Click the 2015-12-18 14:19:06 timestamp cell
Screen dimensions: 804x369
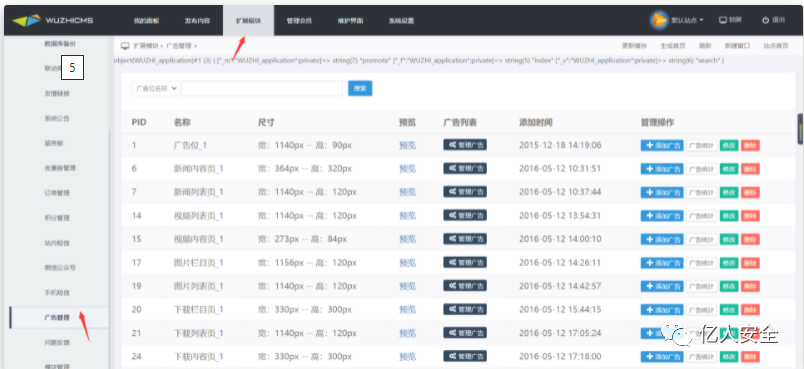click(x=560, y=145)
